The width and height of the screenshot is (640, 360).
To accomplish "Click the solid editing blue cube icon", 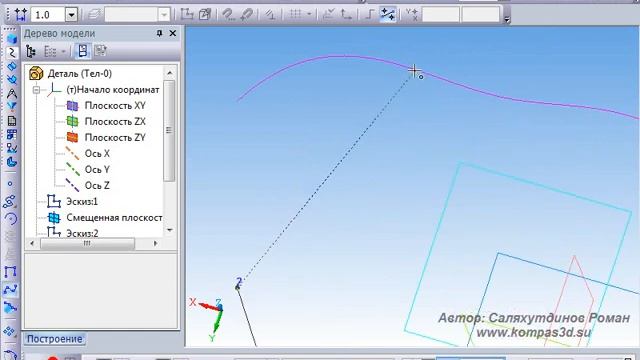I will [11, 39].
